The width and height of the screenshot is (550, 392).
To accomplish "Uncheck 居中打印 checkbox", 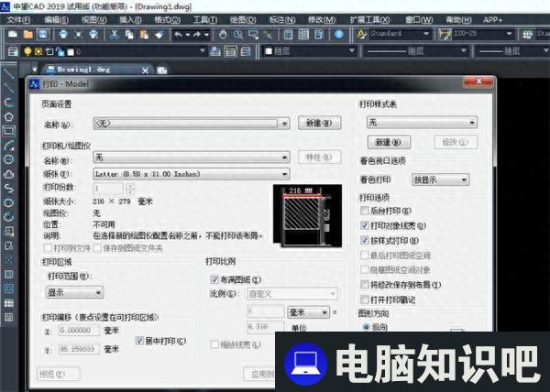I will coord(139,341).
